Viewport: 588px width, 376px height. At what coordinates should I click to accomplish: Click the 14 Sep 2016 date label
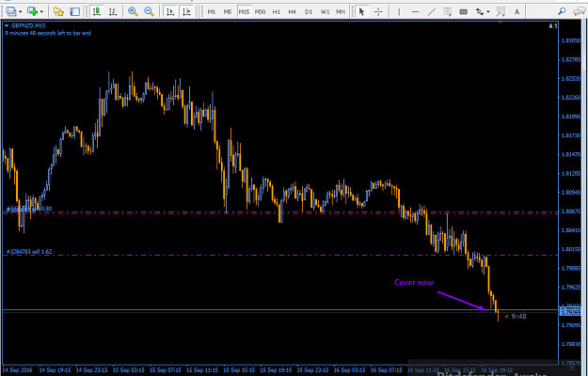tap(17, 370)
